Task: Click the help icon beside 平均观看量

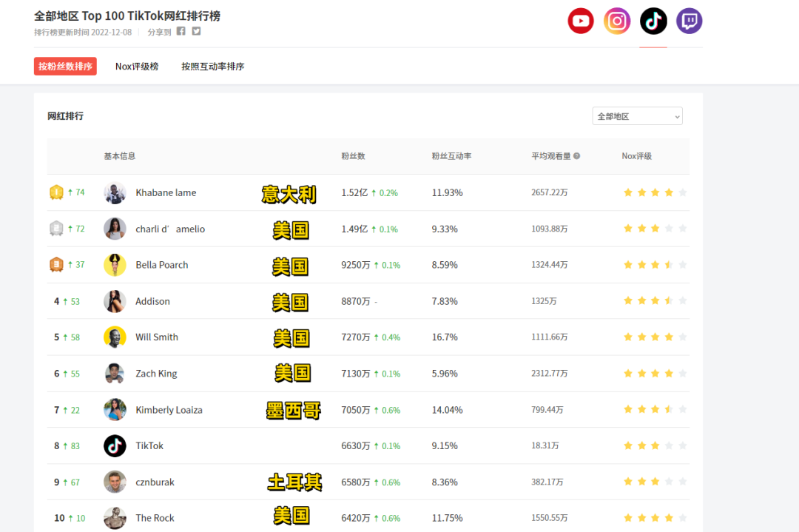Action: tap(576, 156)
